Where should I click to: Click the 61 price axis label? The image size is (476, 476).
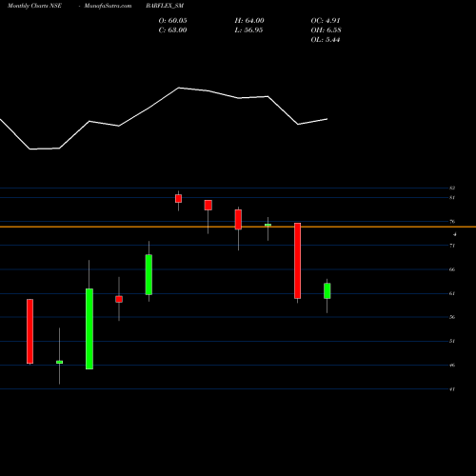click(452, 293)
